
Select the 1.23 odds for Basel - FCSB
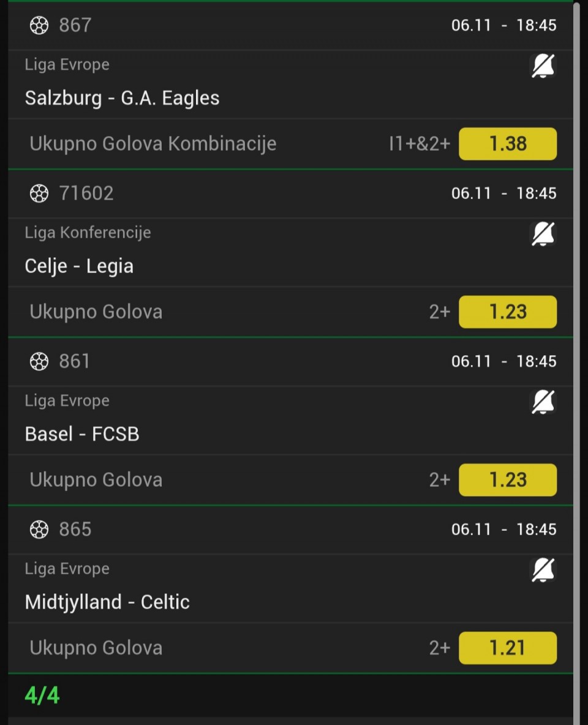(x=508, y=479)
